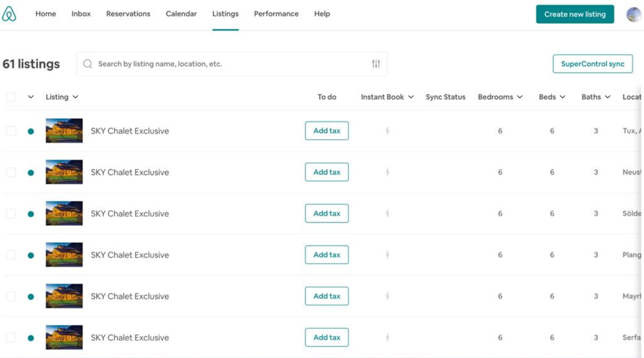Open the user profile avatar
The image size is (644, 358).
click(x=633, y=14)
